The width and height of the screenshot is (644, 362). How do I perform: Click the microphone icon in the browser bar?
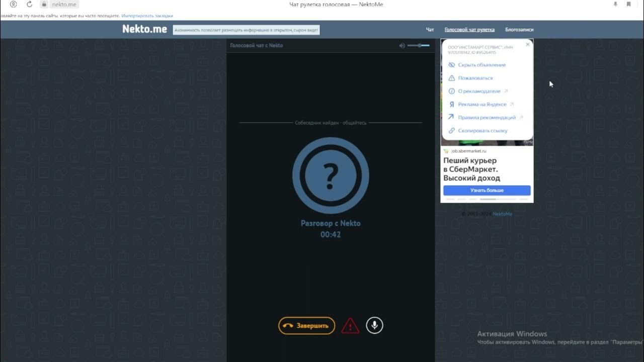coord(615,4)
